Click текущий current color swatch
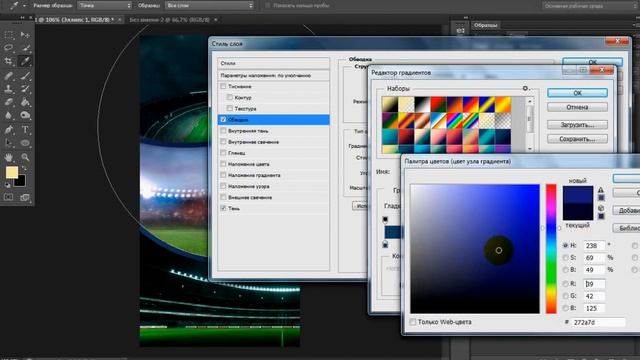 tap(578, 212)
